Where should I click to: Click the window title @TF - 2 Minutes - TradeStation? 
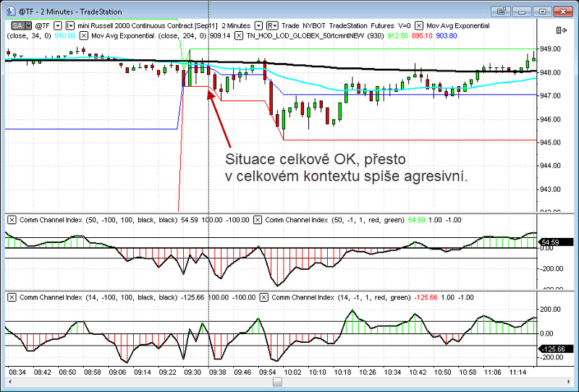click(70, 12)
